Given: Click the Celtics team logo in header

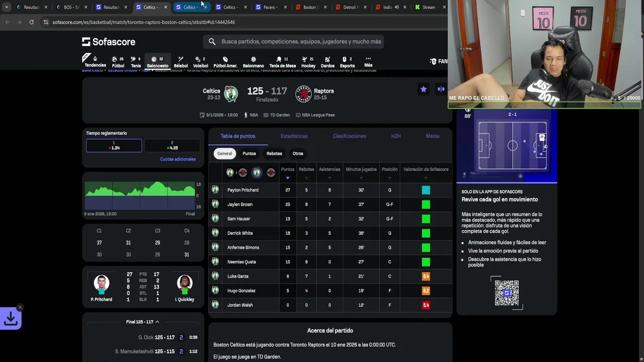Looking at the screenshot, I should pyautogui.click(x=231, y=94).
